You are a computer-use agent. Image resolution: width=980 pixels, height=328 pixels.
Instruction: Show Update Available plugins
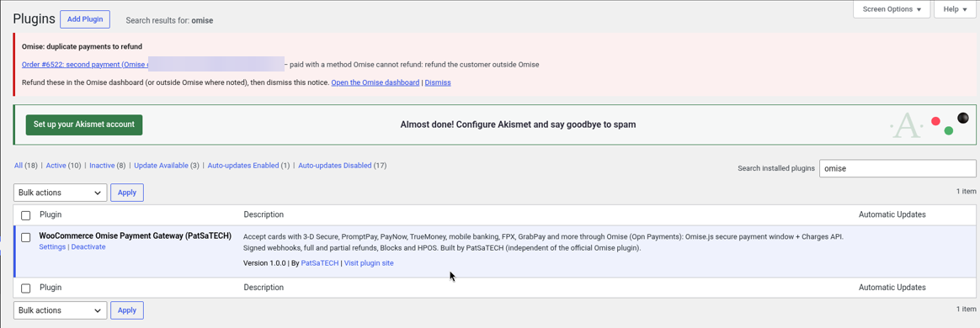pyautogui.click(x=161, y=166)
